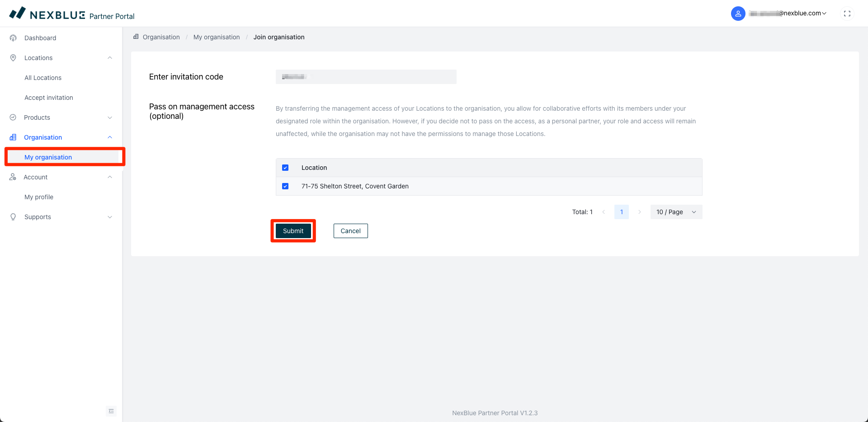The width and height of the screenshot is (868, 422).
Task: Click the Dashboard sidebar icon
Action: pyautogui.click(x=13, y=38)
